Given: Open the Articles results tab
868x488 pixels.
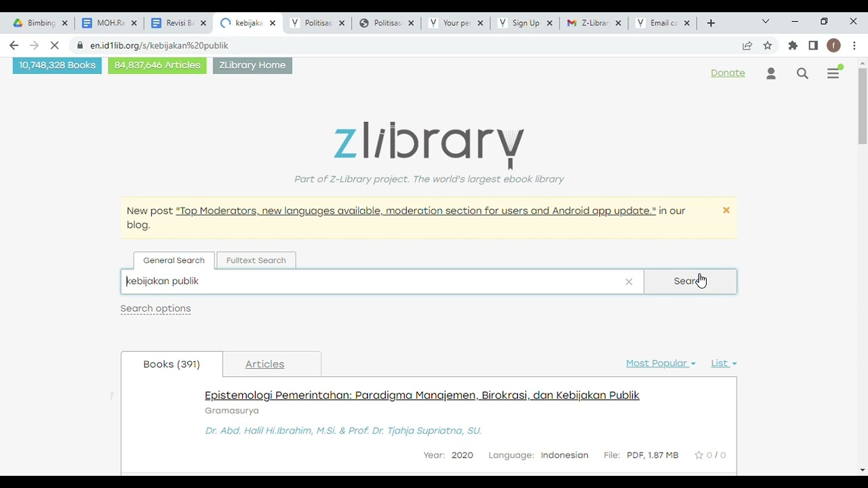Looking at the screenshot, I should tap(264, 364).
